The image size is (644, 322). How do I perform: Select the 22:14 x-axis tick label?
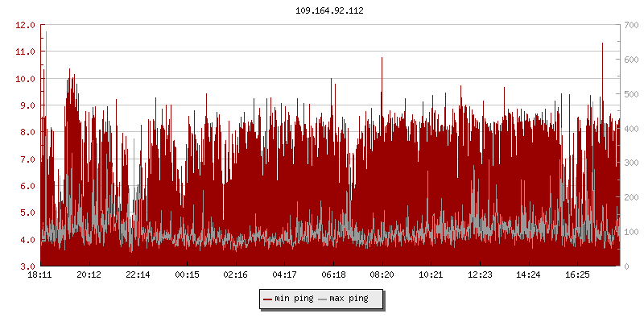(138, 275)
